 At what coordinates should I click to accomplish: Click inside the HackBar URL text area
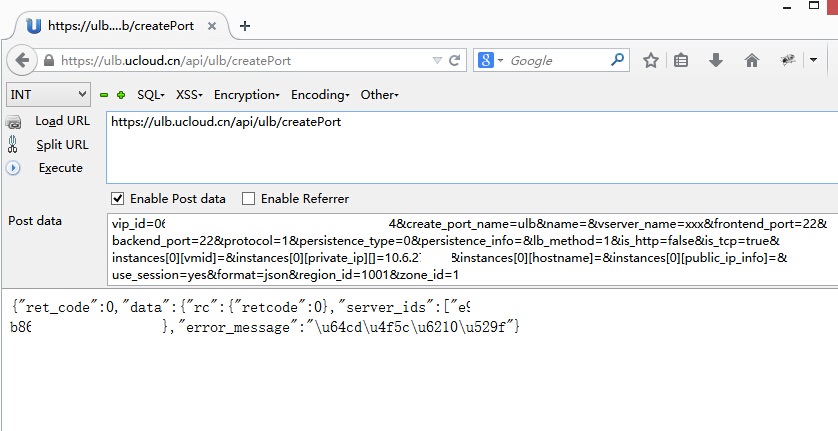click(472, 148)
